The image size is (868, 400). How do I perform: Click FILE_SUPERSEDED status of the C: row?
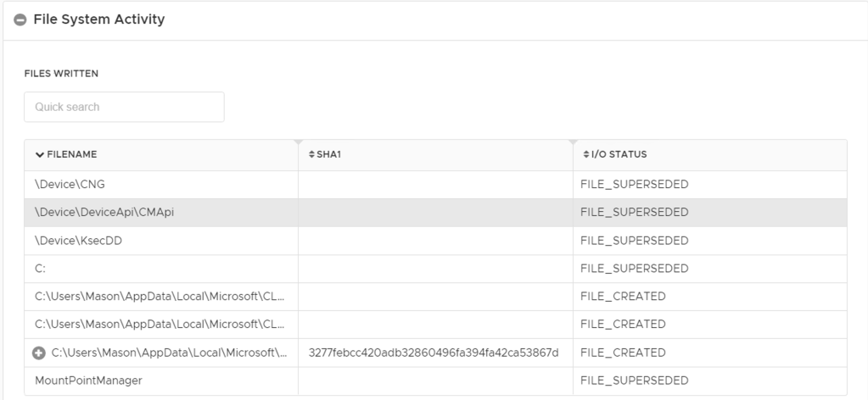634,268
